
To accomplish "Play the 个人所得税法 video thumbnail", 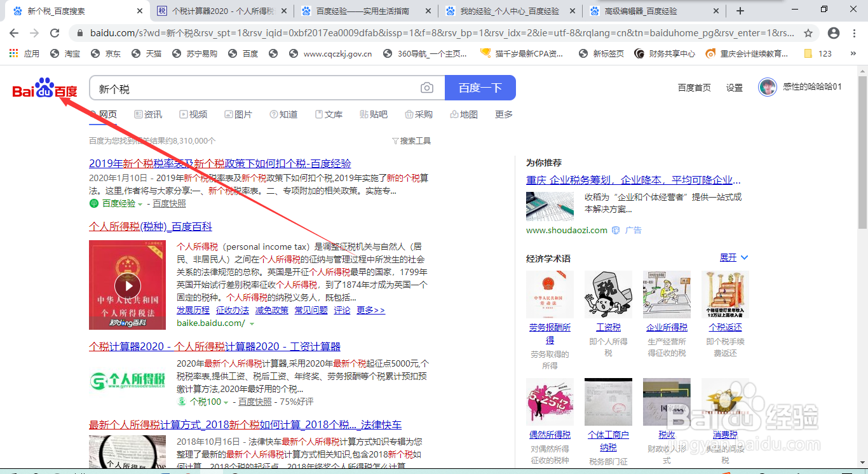I will [x=127, y=285].
